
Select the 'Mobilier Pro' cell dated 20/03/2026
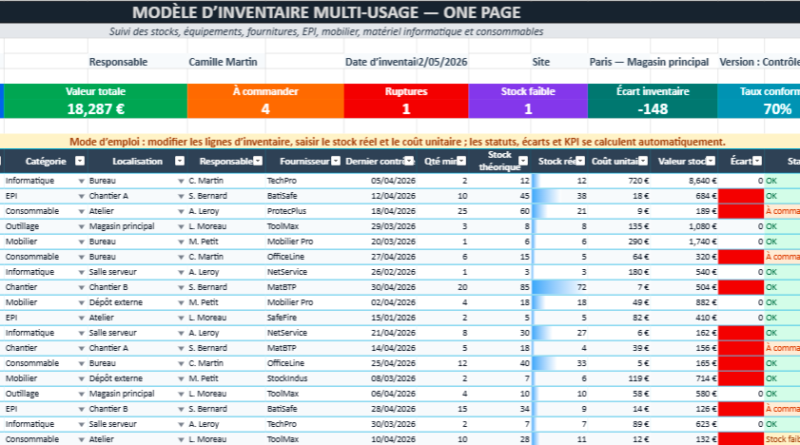pos(305,241)
